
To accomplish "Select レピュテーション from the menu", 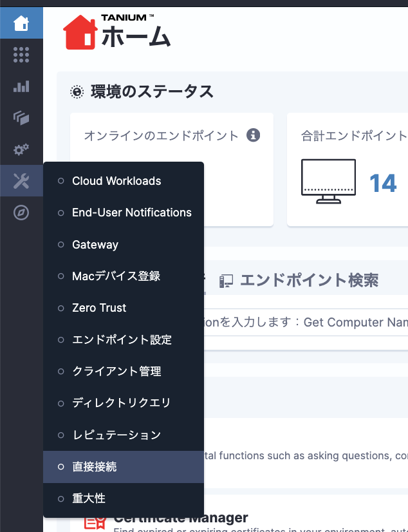I will click(124, 435).
